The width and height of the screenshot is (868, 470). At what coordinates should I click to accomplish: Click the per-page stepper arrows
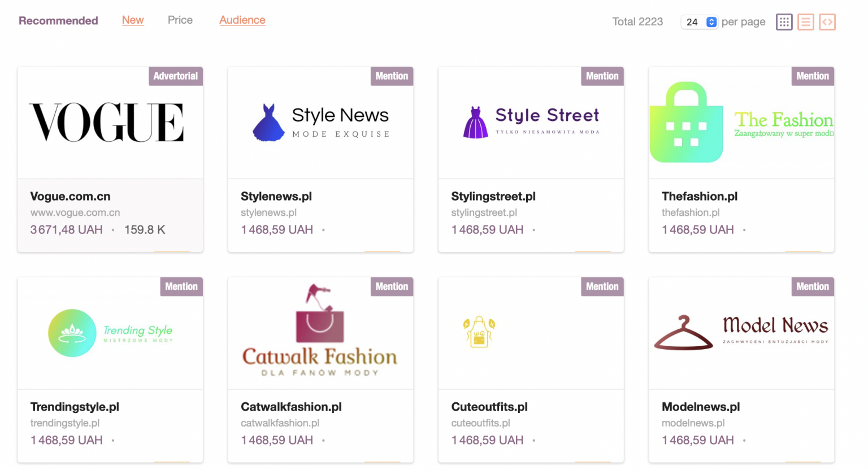pos(711,21)
